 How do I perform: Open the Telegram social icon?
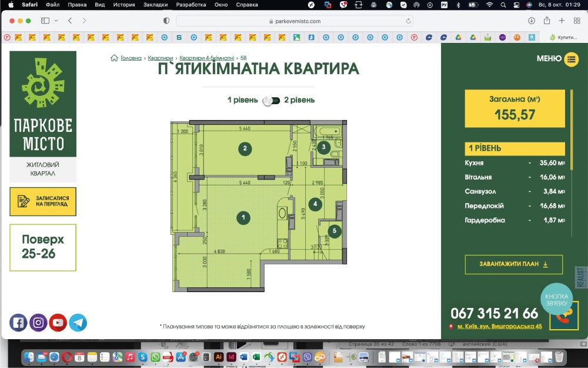pos(78,323)
